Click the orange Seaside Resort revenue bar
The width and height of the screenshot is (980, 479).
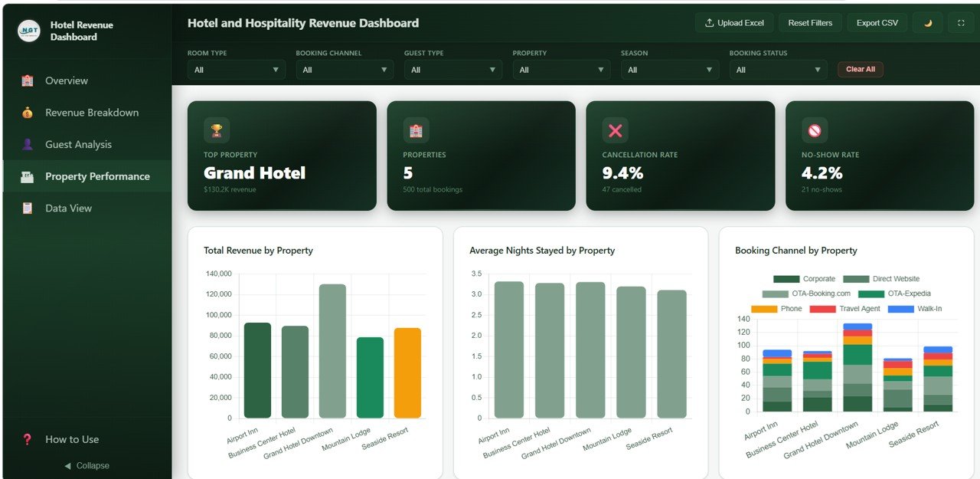click(407, 373)
